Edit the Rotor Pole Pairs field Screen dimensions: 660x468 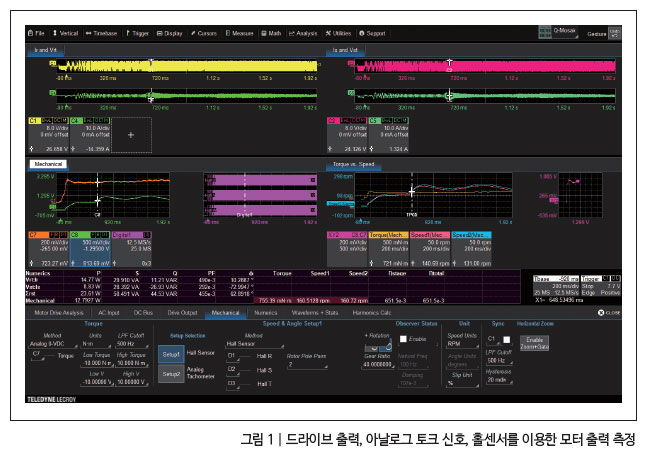coord(307,365)
